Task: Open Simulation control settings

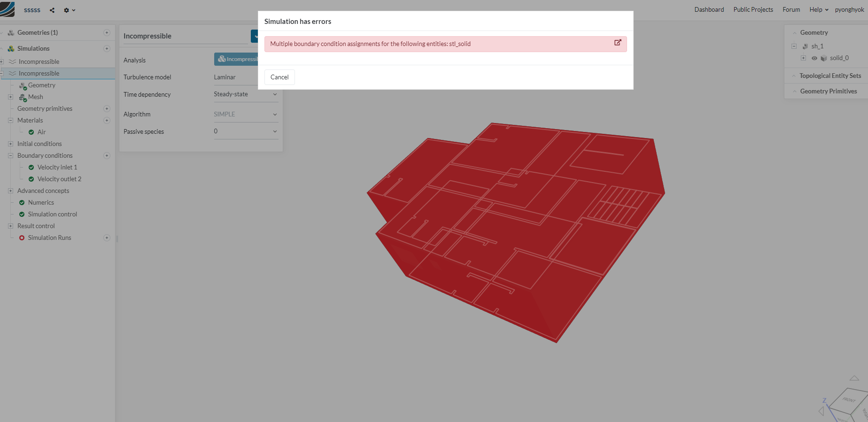Action: pyautogui.click(x=52, y=215)
